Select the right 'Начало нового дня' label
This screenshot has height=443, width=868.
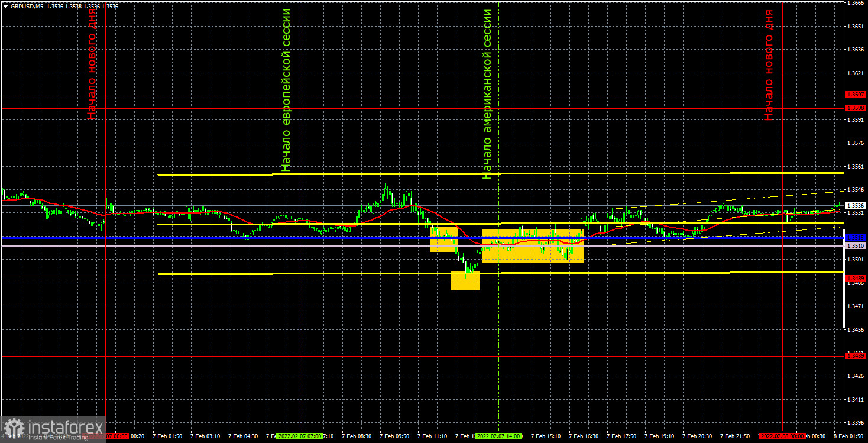point(768,64)
